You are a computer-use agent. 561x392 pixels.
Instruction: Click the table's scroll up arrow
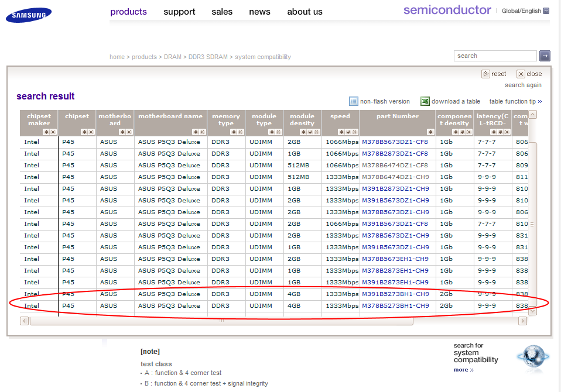(x=533, y=114)
